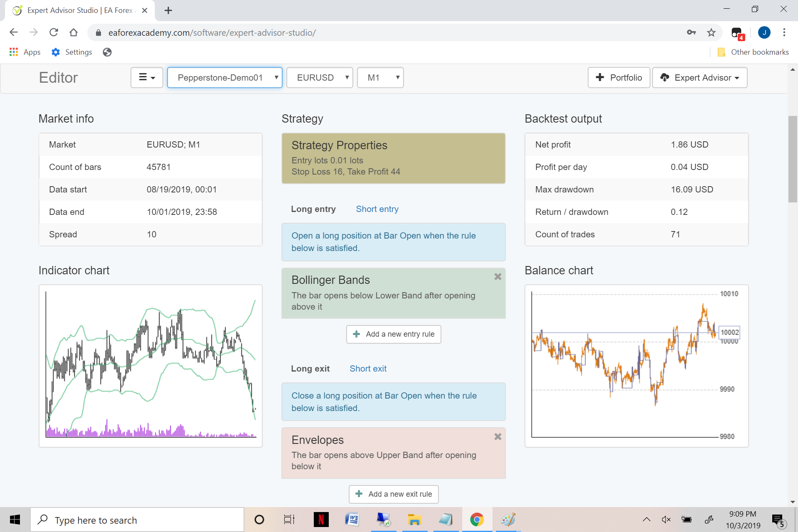798x532 pixels.
Task: Open the Other bookmarks folder
Action: (x=753, y=52)
